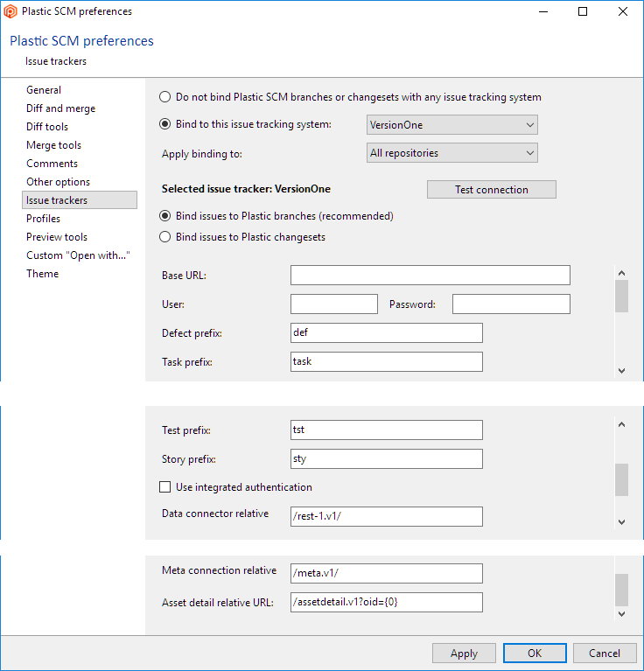Select 'Do not bind Plastic SCM branches' radio option
The height and width of the screenshot is (671, 644).
point(164,97)
